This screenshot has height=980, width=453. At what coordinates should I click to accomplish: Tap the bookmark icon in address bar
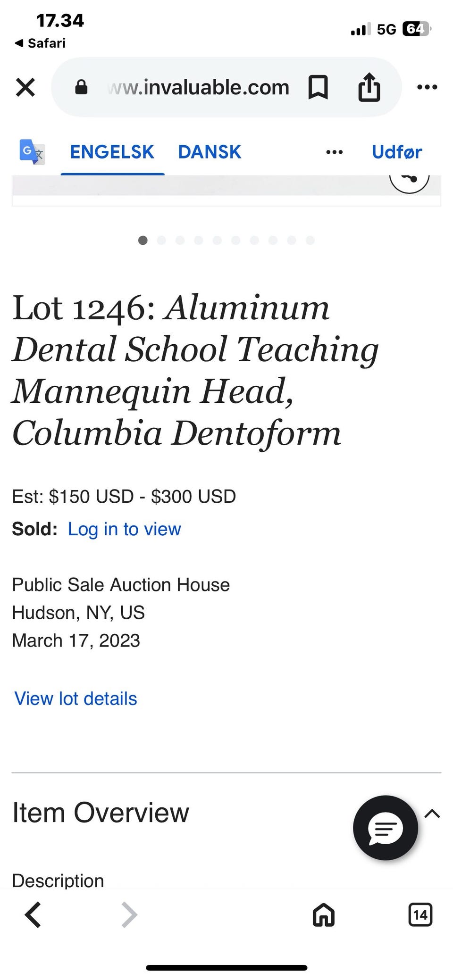(318, 87)
